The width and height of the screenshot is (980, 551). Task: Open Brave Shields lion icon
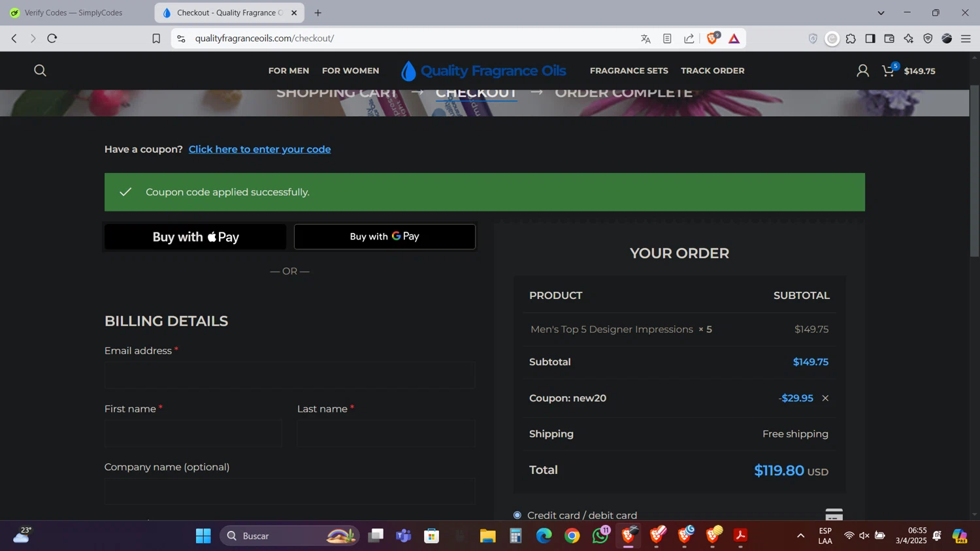713,38
